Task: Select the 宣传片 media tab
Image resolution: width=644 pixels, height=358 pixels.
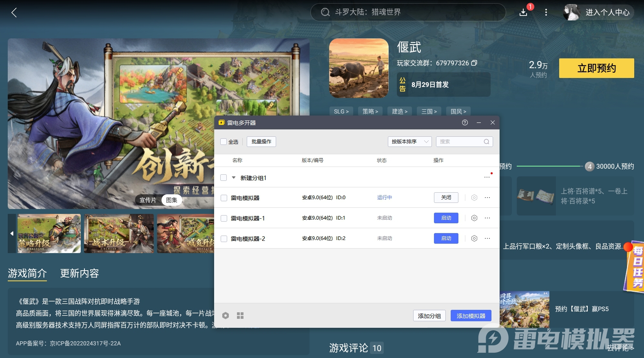Action: [148, 200]
